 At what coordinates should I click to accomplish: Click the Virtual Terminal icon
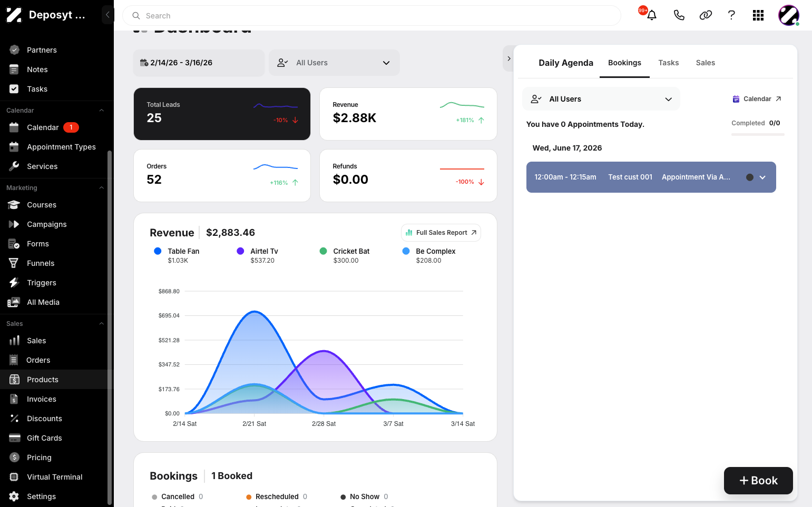pyautogui.click(x=14, y=477)
